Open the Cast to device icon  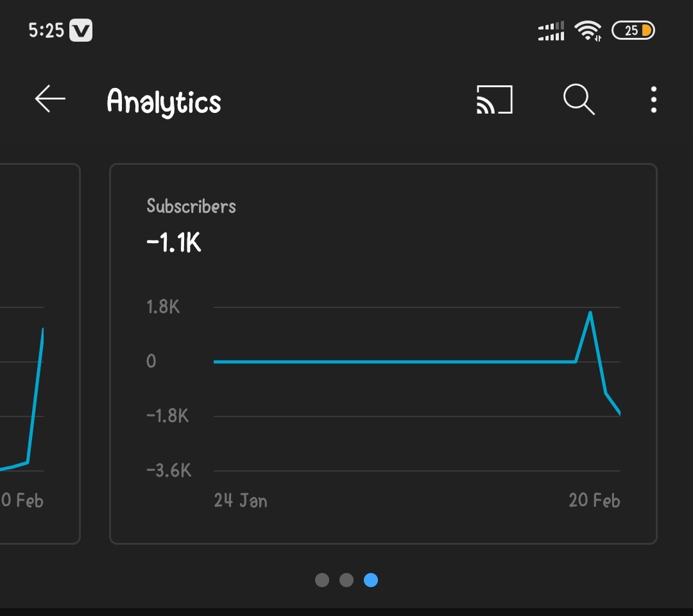pyautogui.click(x=495, y=99)
